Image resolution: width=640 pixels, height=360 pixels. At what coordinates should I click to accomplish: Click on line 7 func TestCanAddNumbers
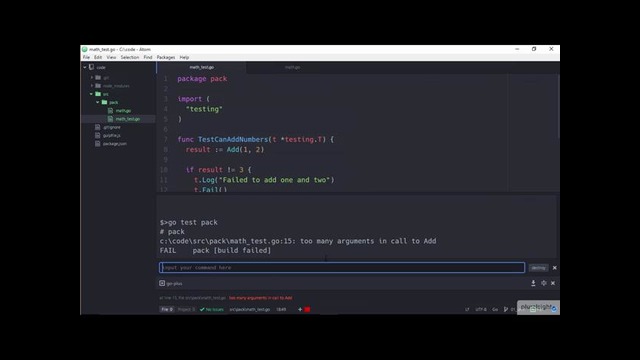(256, 140)
